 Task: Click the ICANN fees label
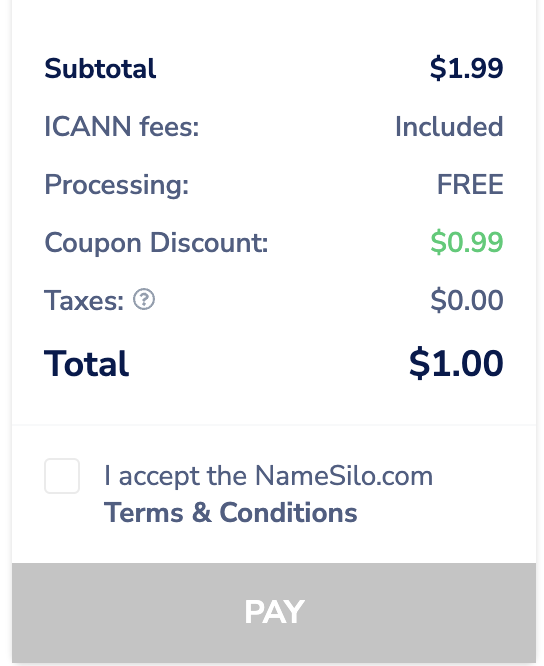tap(121, 127)
